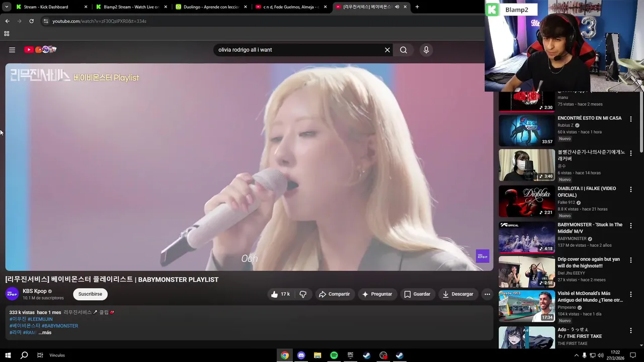Open the #LEEMUJIN hashtag link
The height and width of the screenshot is (362, 644).
coord(40,319)
